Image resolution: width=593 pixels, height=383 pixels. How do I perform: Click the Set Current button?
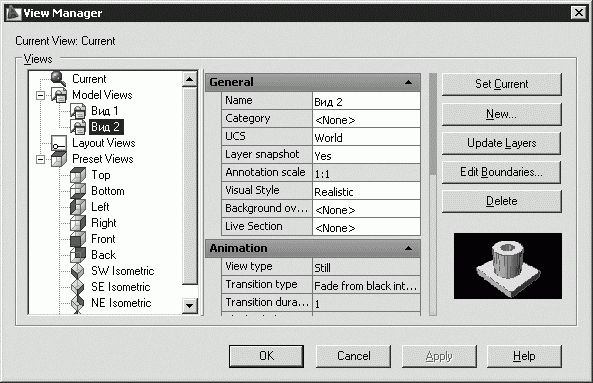[501, 84]
